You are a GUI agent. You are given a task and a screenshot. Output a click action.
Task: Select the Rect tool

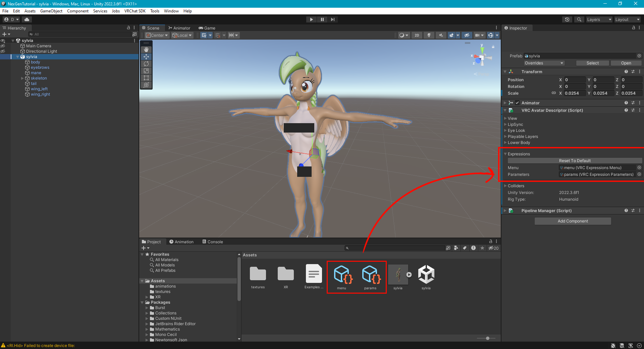point(146,78)
